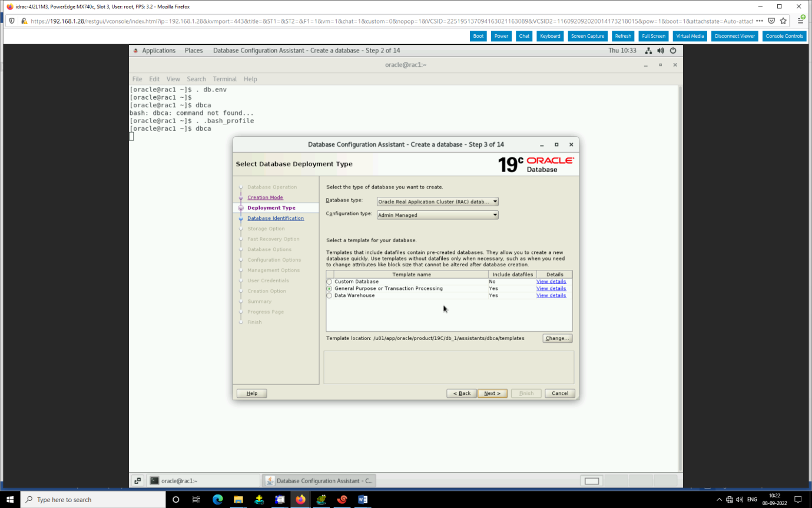Open iDRAC Console Controls
The image size is (812, 508).
[784, 36]
